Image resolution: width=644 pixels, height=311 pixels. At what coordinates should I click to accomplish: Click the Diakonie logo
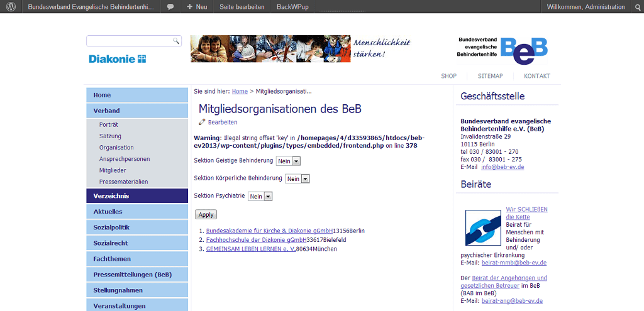pos(118,58)
